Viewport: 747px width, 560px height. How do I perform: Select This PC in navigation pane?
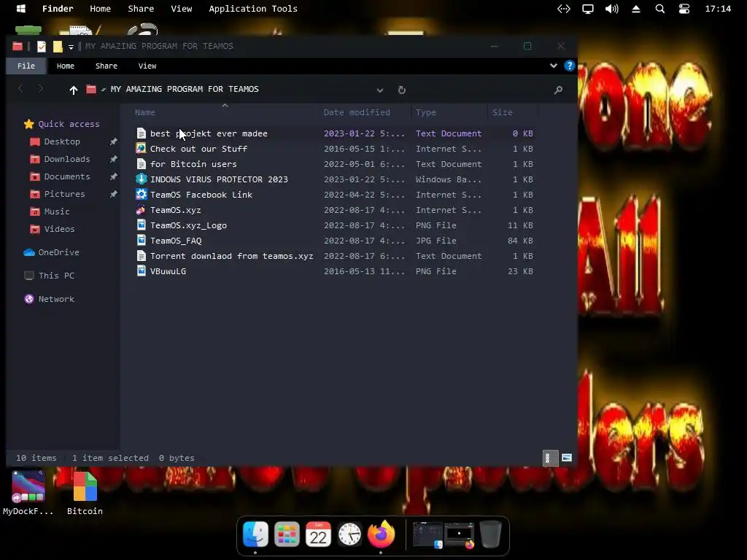tap(49, 276)
